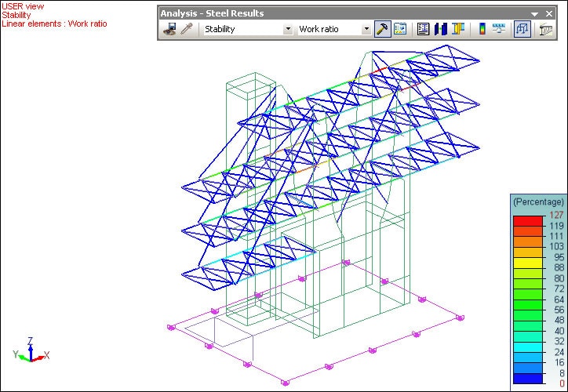568x392 pixels.
Task: Click the dark blue legend swatch at bottom
Action: coord(524,379)
